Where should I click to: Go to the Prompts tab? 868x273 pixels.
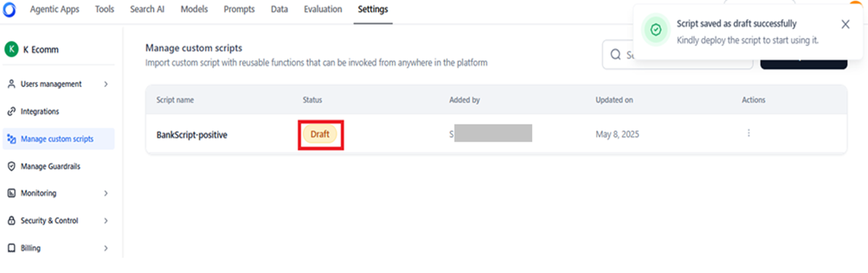click(x=240, y=9)
